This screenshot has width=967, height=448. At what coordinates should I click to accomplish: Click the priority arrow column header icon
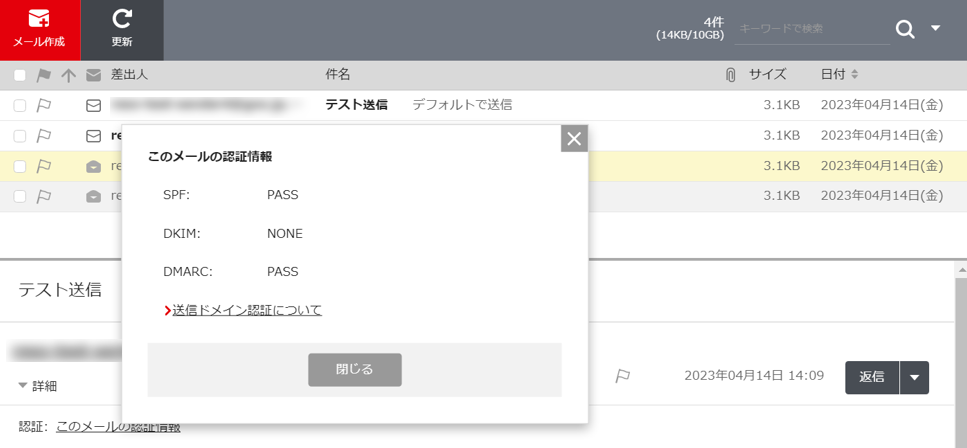pyautogui.click(x=68, y=75)
